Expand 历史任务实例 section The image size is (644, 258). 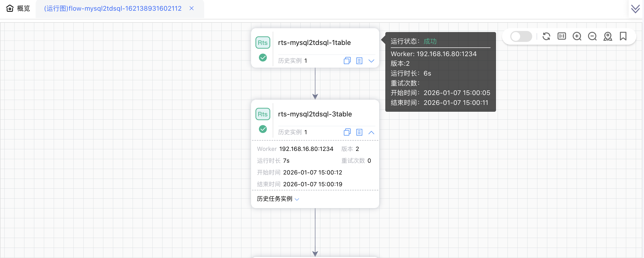278,199
